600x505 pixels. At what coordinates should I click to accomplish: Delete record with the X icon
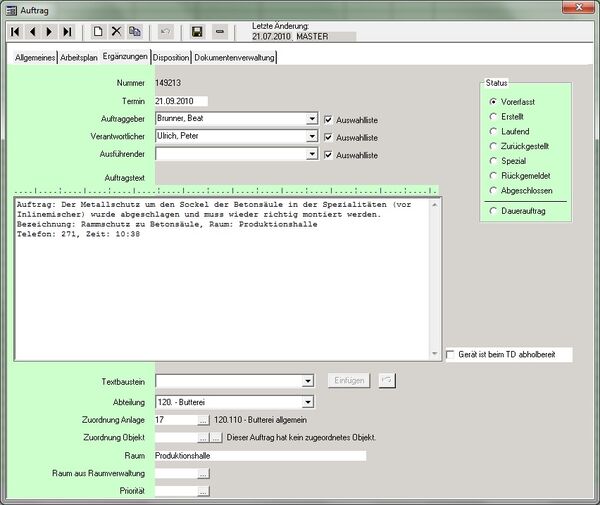116,32
